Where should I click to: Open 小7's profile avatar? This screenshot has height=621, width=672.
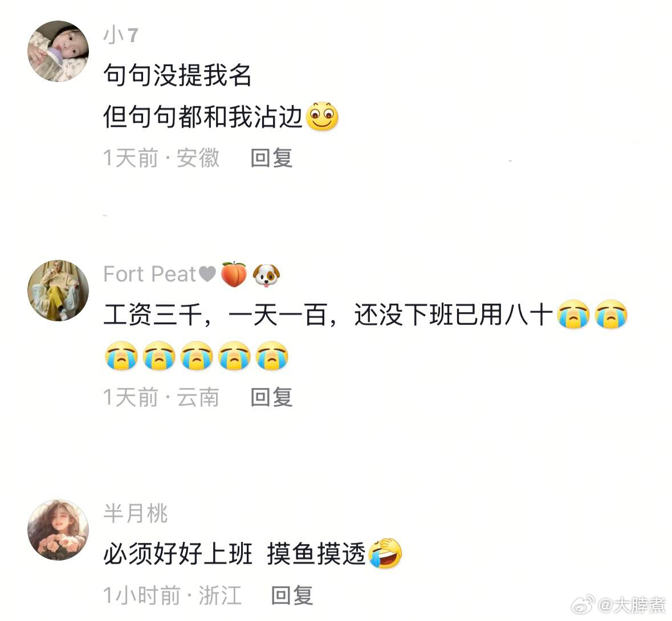tap(58, 51)
